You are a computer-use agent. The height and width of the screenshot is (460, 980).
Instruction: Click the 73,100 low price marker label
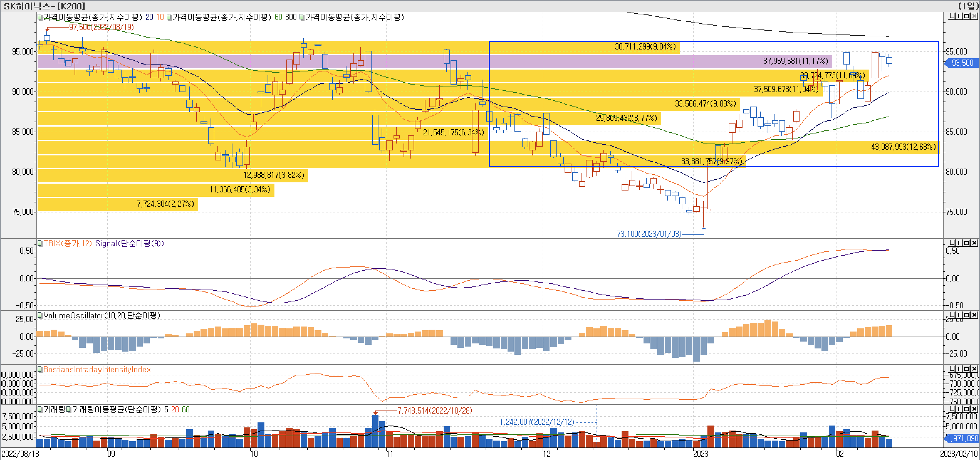649,234
